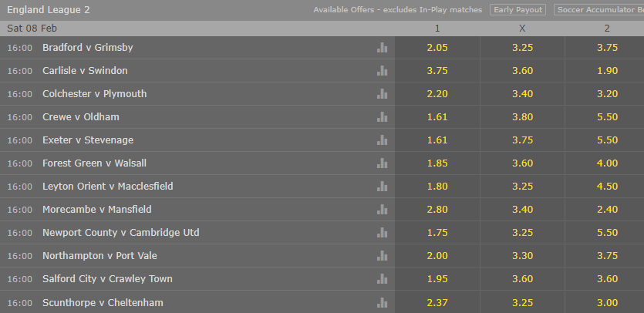Choose draw at 3.60 for Salford City match

pos(522,279)
